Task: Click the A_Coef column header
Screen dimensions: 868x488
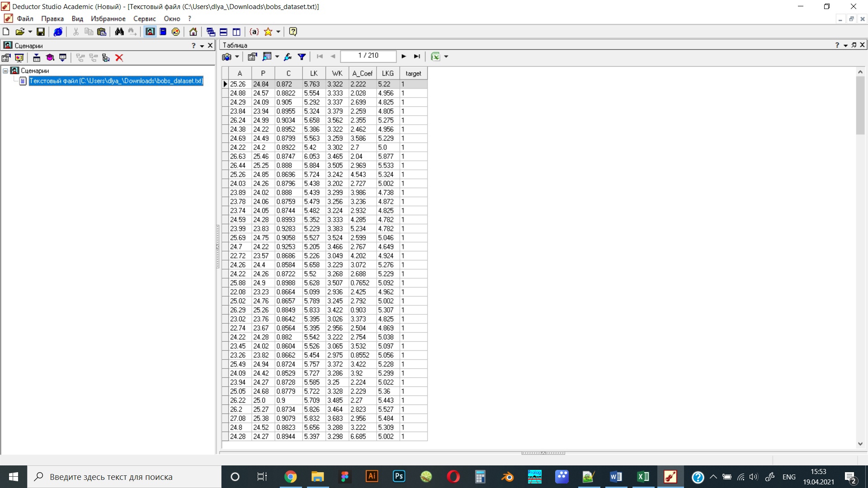Action: point(363,73)
